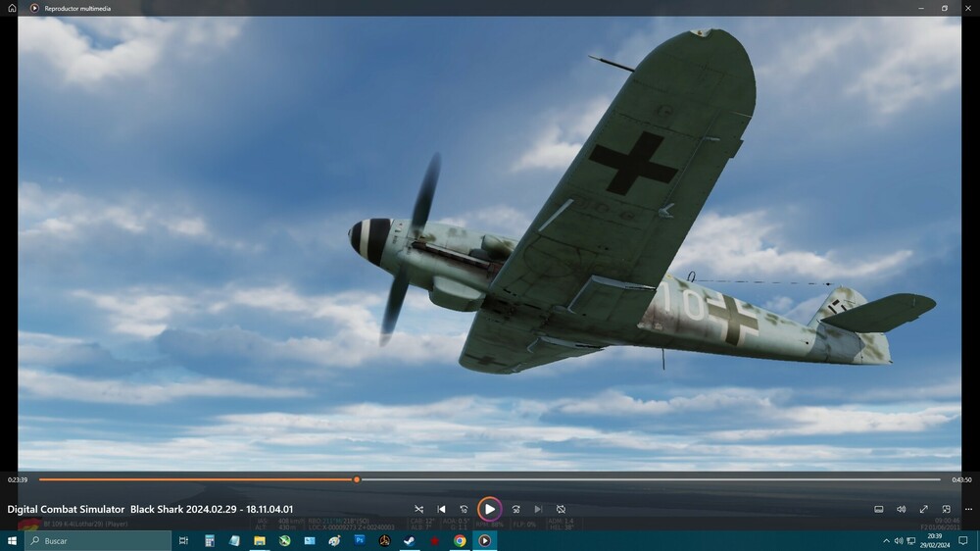Skip to the previous track

(441, 510)
